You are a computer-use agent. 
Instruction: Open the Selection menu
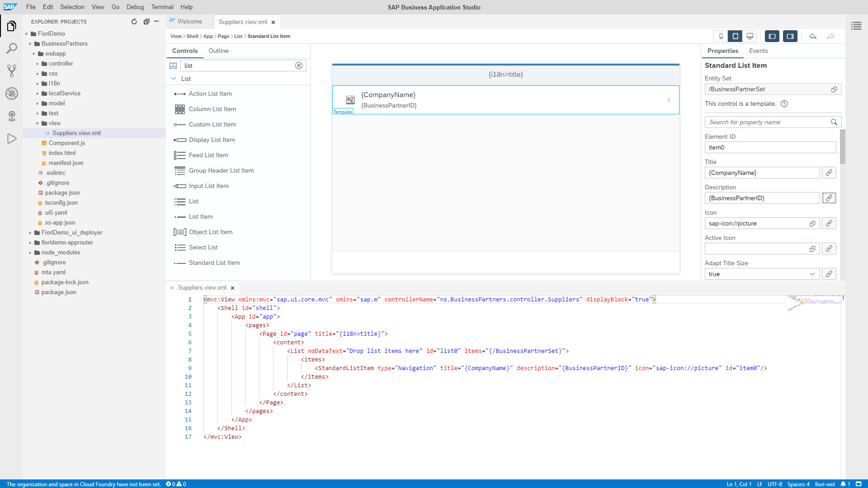click(72, 7)
